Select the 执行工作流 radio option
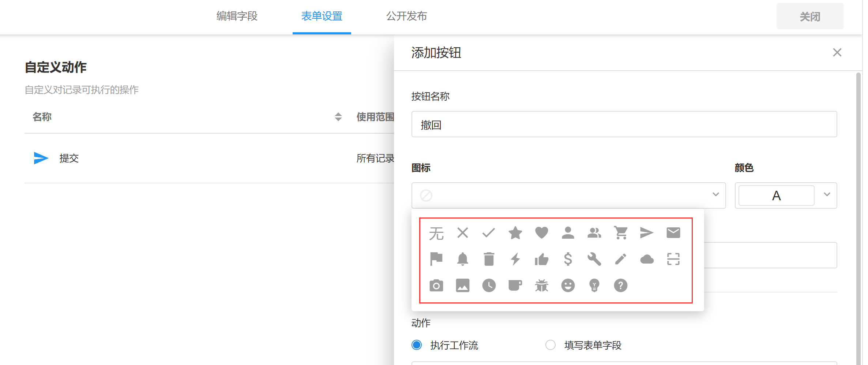The height and width of the screenshot is (365, 868). pyautogui.click(x=417, y=345)
